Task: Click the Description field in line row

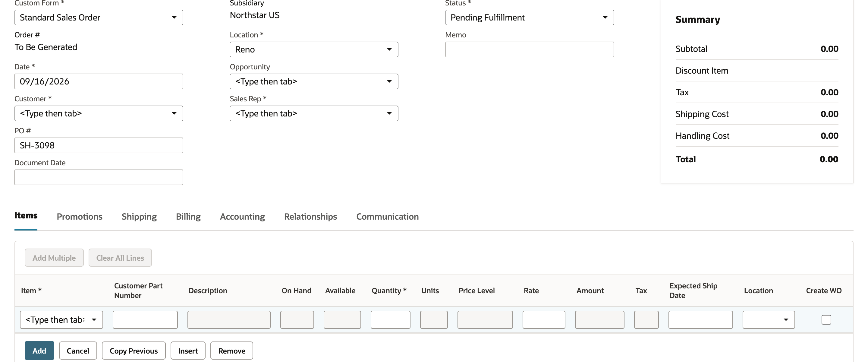Action: click(229, 320)
